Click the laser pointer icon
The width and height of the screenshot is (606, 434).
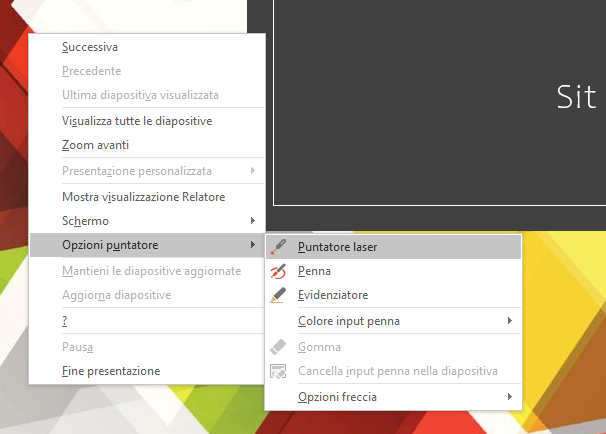point(279,246)
